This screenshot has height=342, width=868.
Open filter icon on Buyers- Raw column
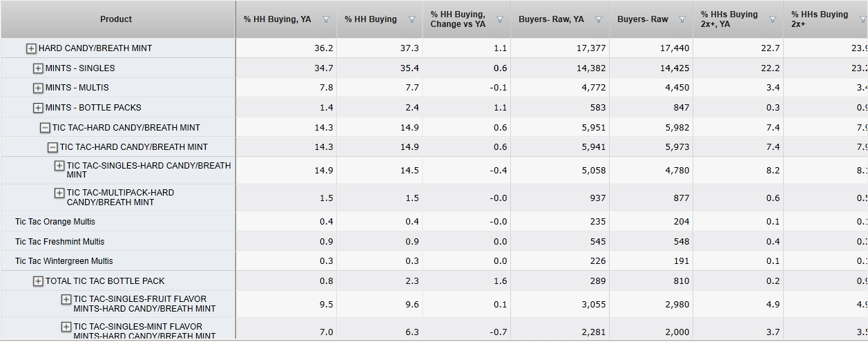pos(682,19)
